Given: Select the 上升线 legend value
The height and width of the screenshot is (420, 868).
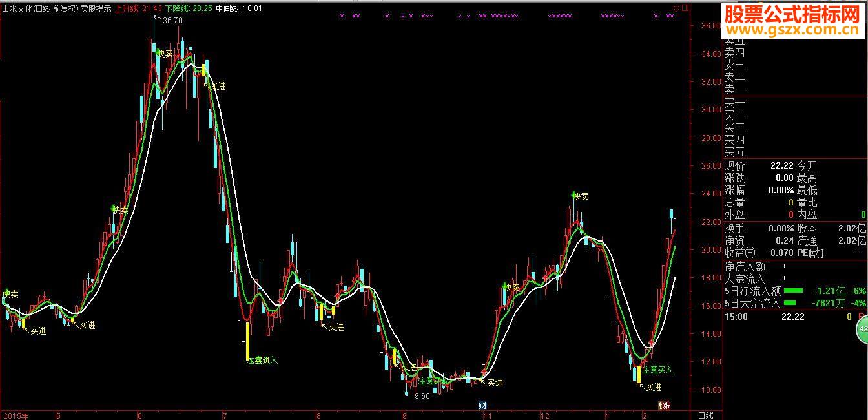Looking at the screenshot, I should (x=137, y=9).
